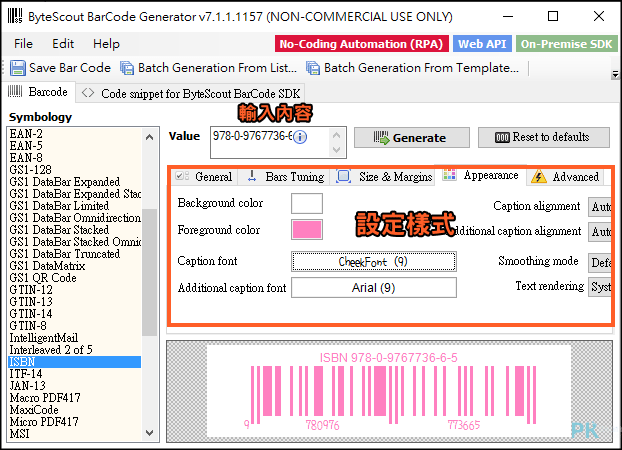Open Additional caption font Arial (9) selector
622x450 pixels.
pyautogui.click(x=374, y=287)
